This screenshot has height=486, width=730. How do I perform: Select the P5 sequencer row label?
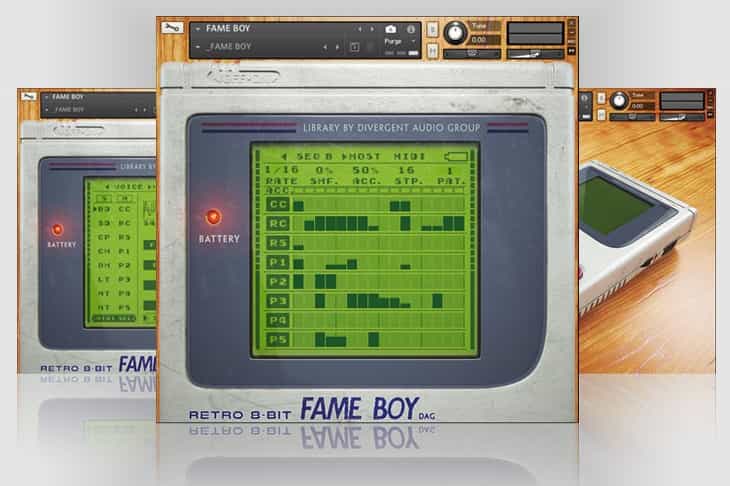(x=278, y=340)
